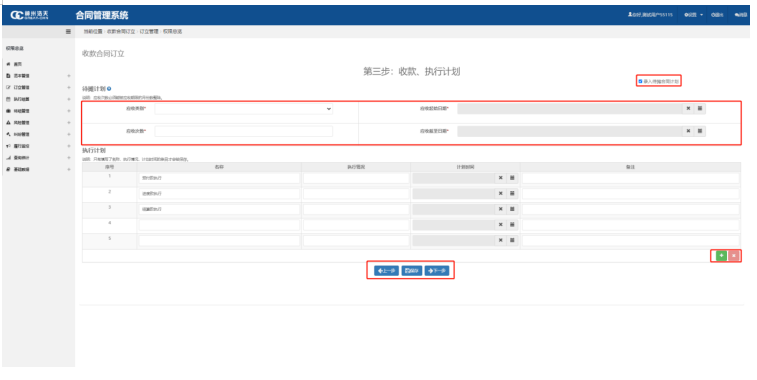Open the 计划时间 calendar in row 4

point(512,225)
